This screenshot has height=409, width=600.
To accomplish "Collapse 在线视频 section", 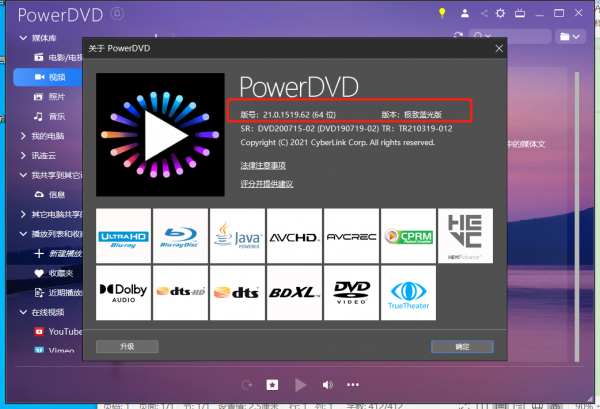I will [x=23, y=312].
